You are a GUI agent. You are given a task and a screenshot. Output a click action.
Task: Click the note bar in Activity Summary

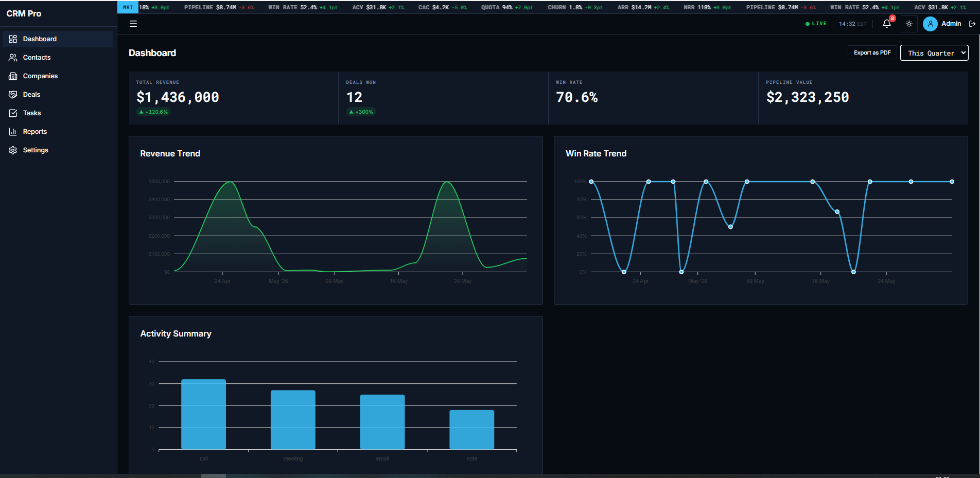pyautogui.click(x=472, y=430)
